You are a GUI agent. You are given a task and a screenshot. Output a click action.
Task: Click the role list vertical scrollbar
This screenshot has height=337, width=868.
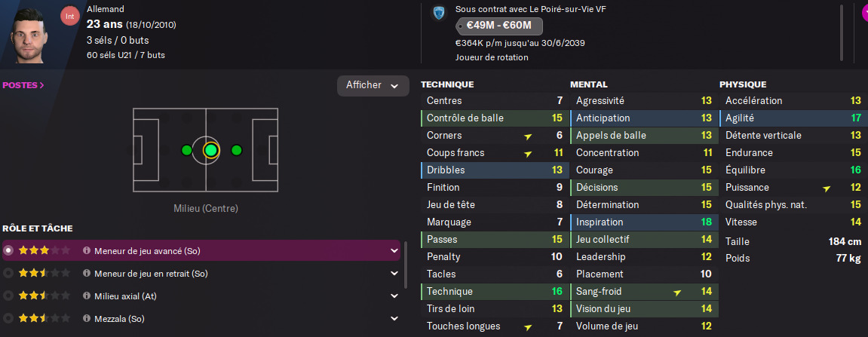[406, 265]
